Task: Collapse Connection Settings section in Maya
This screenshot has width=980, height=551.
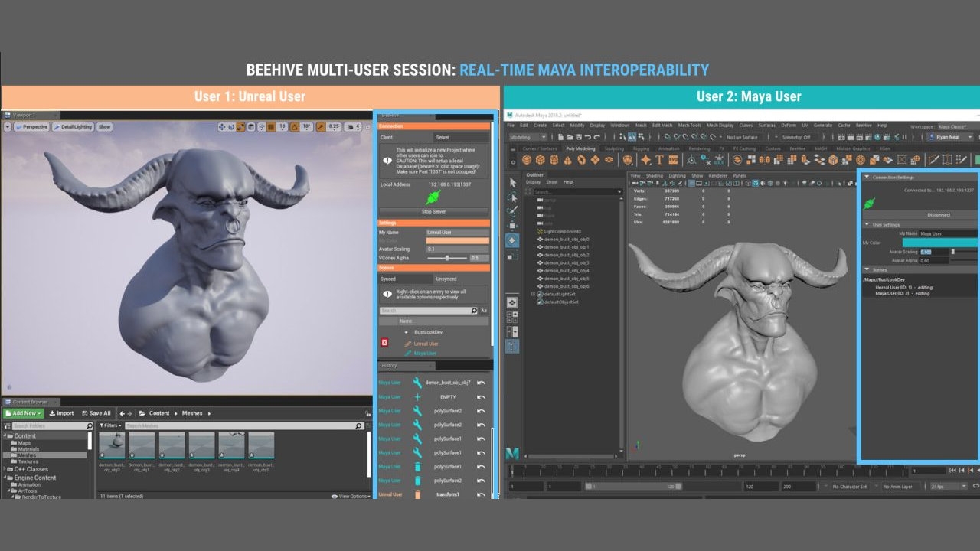Action: (x=867, y=177)
